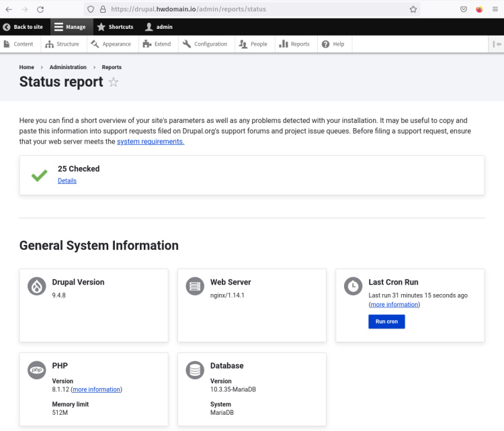The width and height of the screenshot is (504, 431).
Task: Click the PHP logo icon
Action: (37, 370)
